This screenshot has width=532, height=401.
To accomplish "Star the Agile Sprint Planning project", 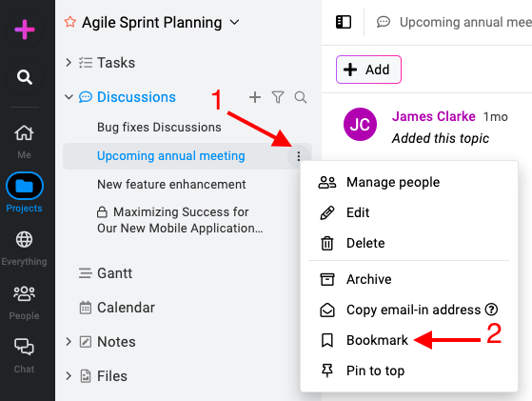I will click(x=70, y=22).
